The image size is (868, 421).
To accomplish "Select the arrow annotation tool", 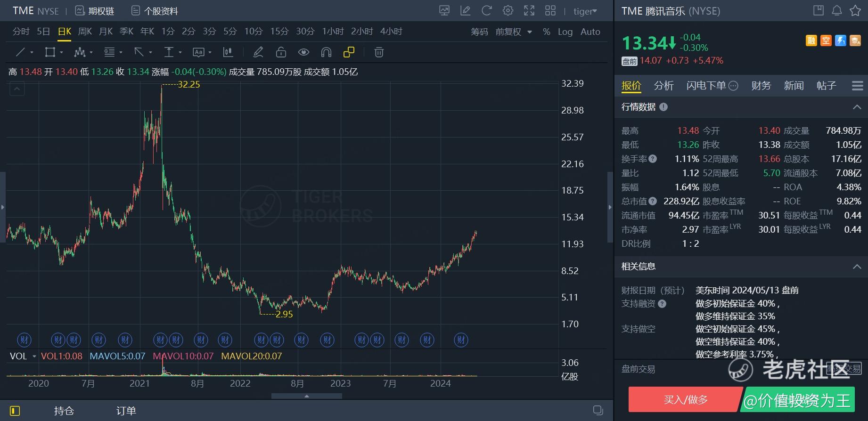I will 139,52.
